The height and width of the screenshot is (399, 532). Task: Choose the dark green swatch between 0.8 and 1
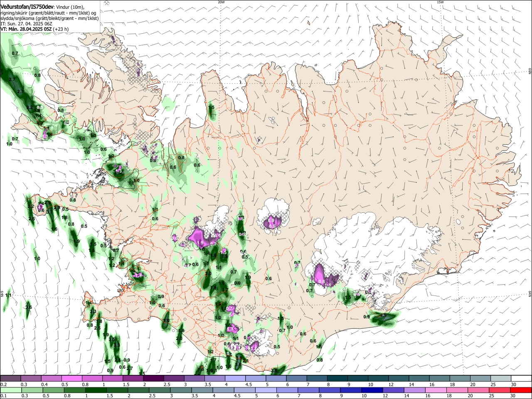click(75, 390)
